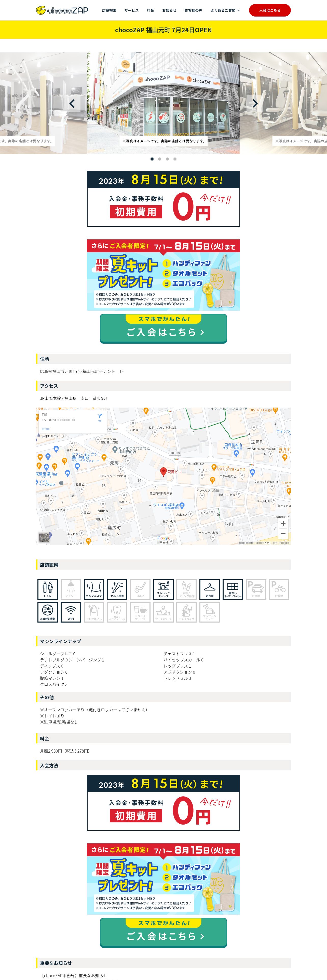Viewport: 327px width, 980px height.
Task: Select the third carousel dot
Action: tap(167, 159)
